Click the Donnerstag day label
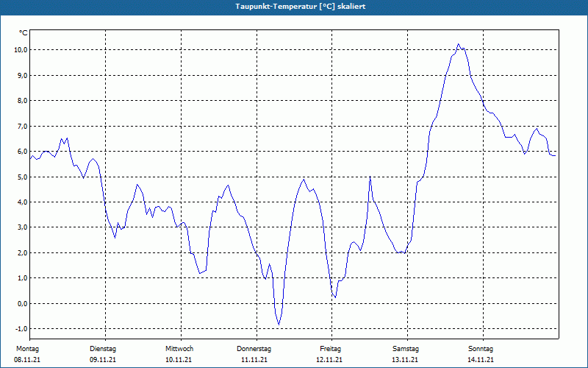Screen dimensions: 588x368 click(x=254, y=349)
